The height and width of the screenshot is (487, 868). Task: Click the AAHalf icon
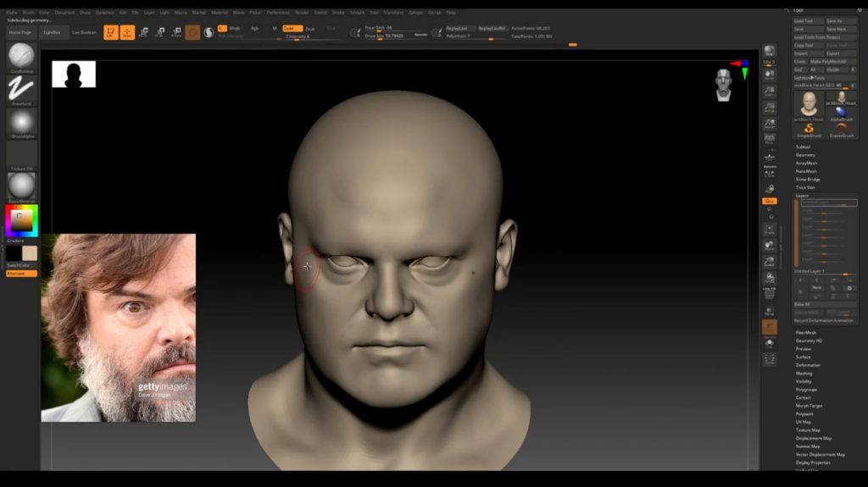tap(770, 124)
